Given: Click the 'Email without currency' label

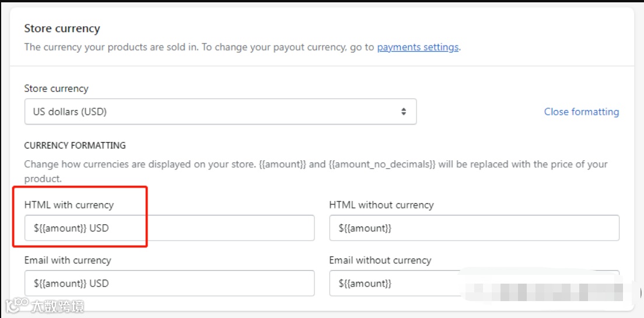Looking at the screenshot, I should tap(380, 260).
